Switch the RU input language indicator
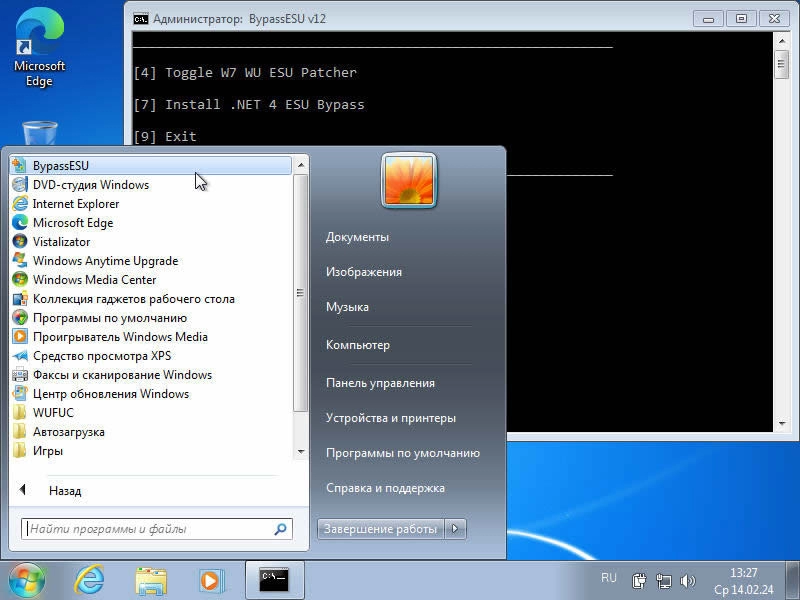 pos(609,578)
